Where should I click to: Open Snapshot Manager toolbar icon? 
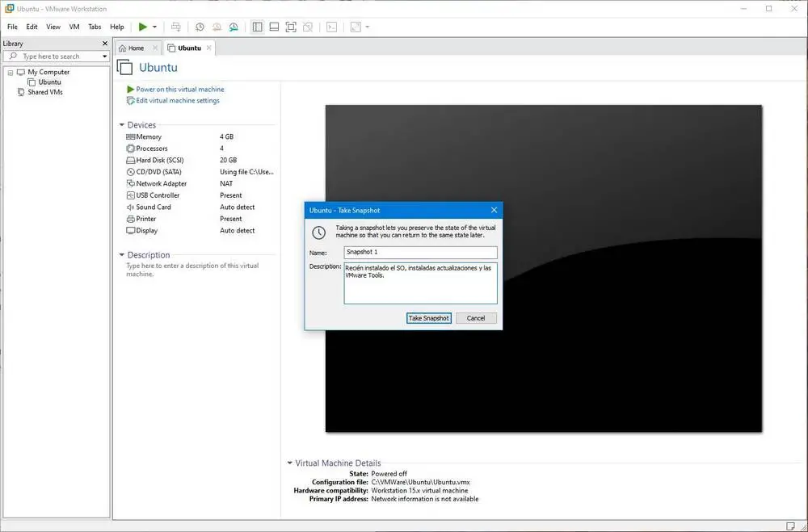pos(234,27)
